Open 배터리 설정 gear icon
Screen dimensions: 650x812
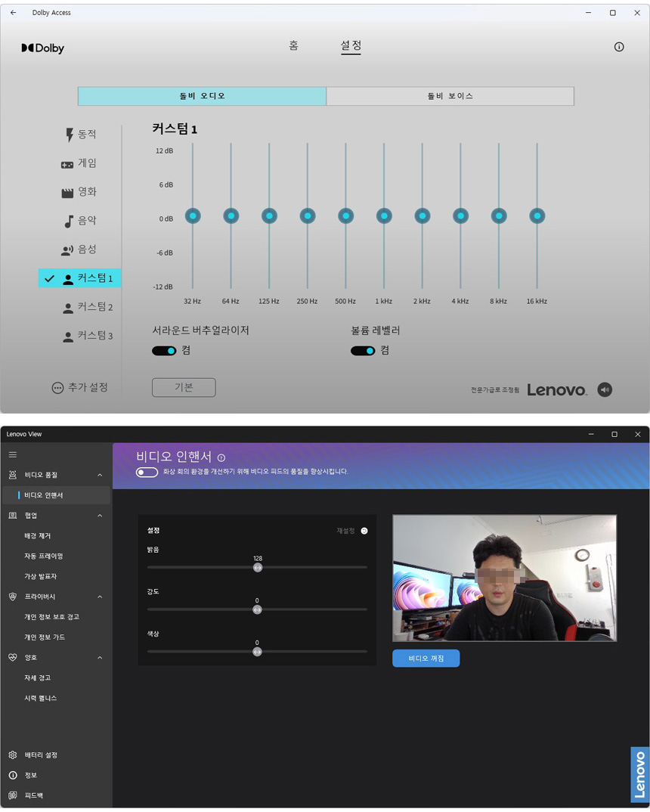[x=13, y=755]
